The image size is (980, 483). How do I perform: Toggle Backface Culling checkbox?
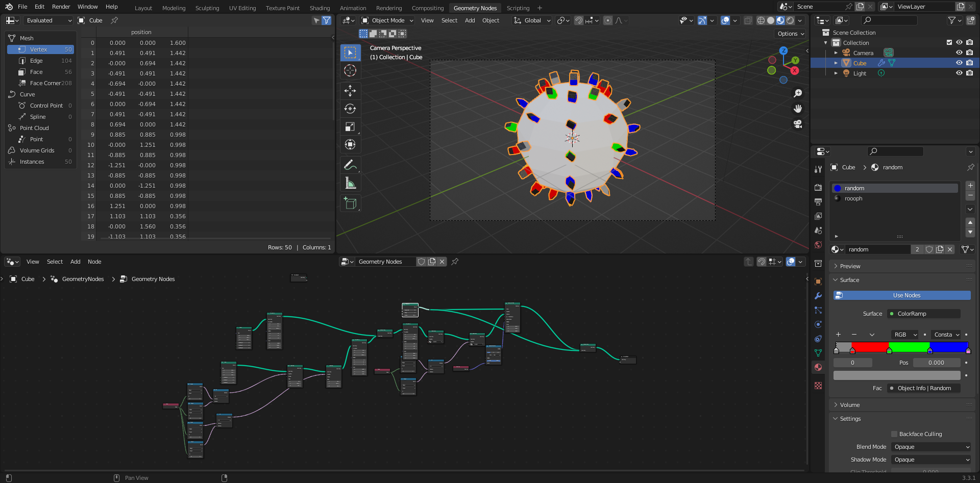[x=894, y=434]
